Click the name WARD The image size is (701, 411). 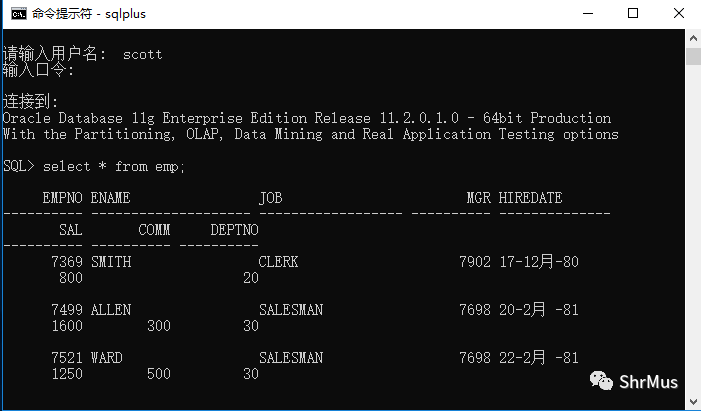[x=106, y=358]
